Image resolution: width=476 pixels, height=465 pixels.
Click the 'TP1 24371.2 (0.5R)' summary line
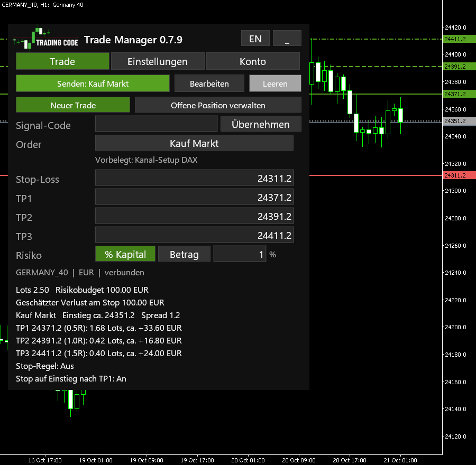tap(99, 328)
